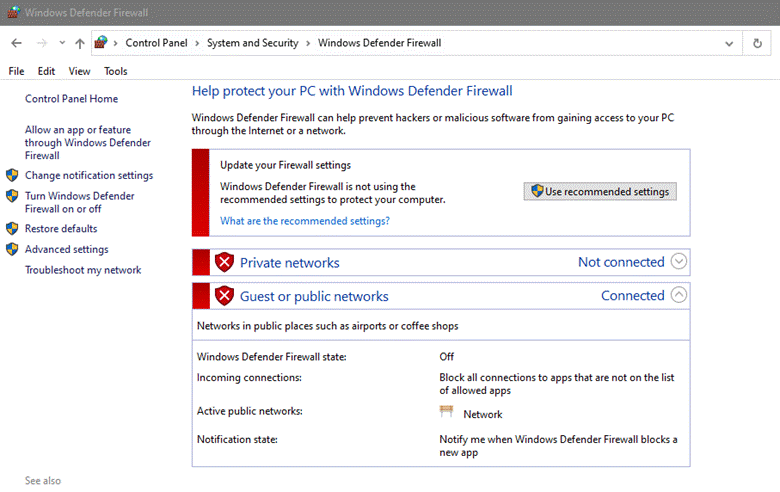
Task: Click the Windows Defender Firewall title bar icon
Action: point(13,12)
